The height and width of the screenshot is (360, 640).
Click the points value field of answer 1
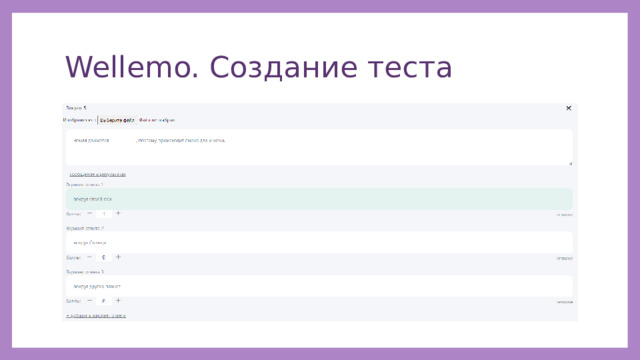tap(104, 214)
